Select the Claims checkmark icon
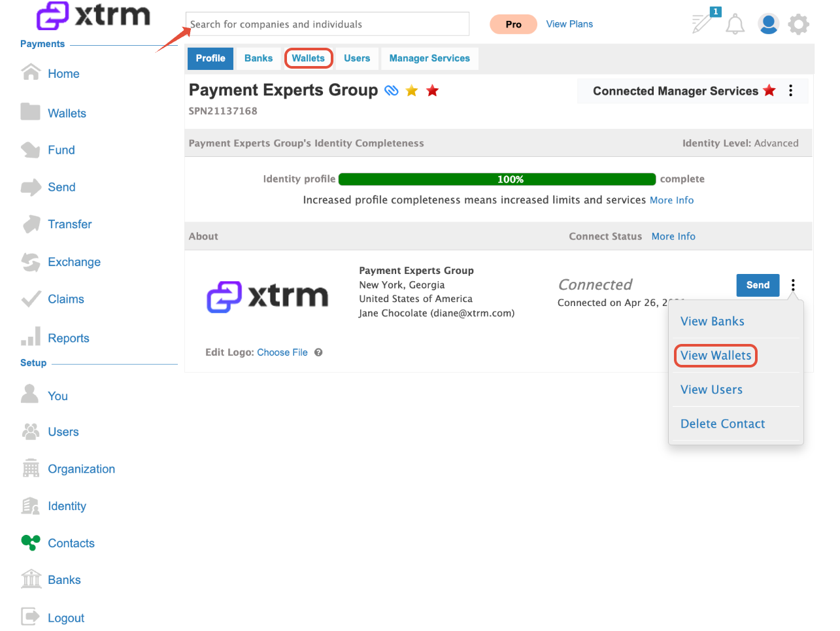840x631 pixels. coord(31,299)
